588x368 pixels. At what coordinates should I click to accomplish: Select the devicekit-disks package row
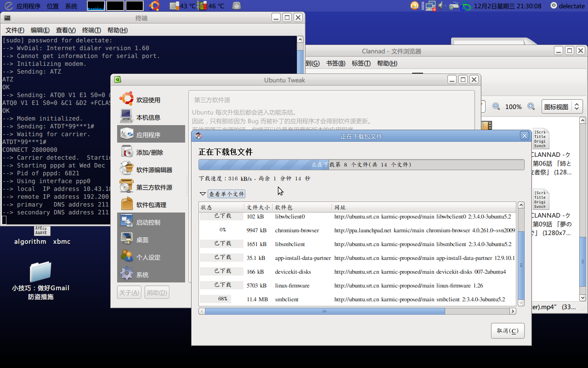[x=357, y=272]
